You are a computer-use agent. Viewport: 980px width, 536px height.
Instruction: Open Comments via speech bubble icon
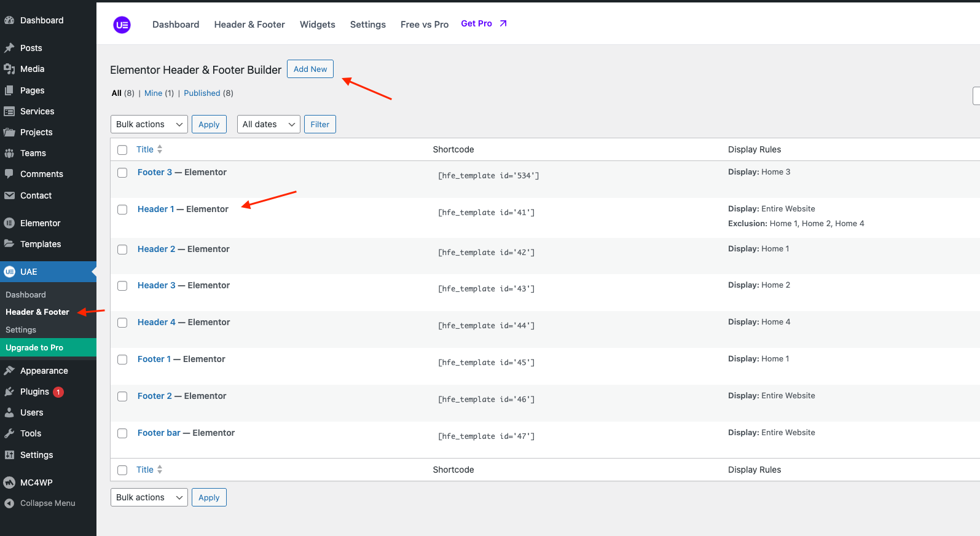[x=9, y=174]
